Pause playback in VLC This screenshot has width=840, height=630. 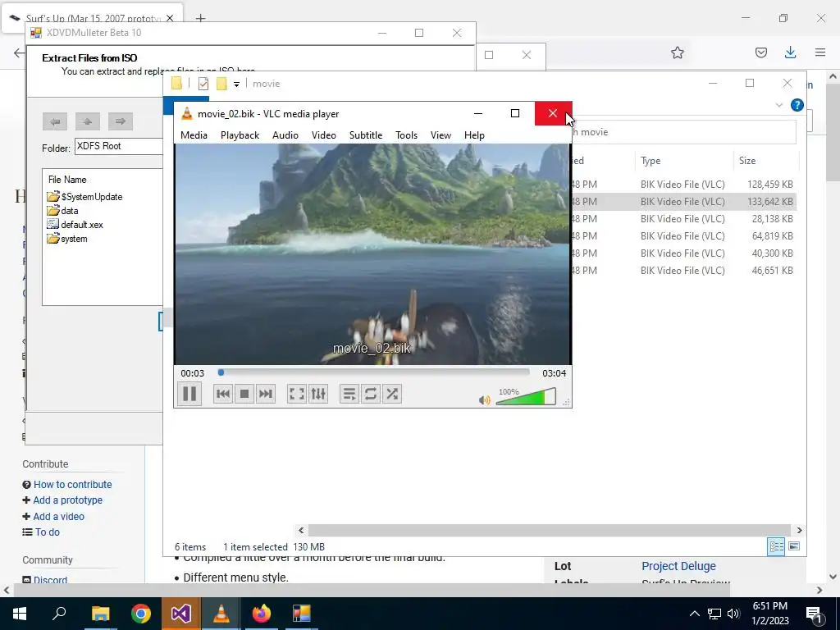point(189,394)
